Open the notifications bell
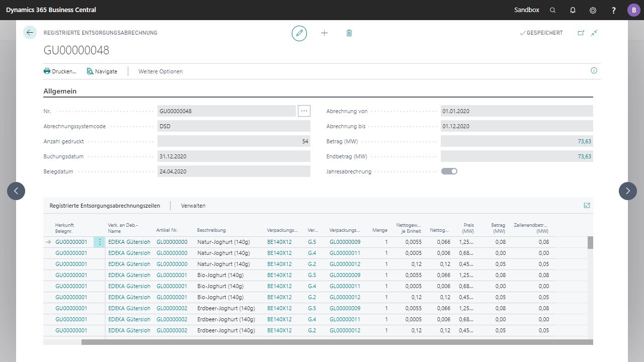Image resolution: width=644 pixels, height=362 pixels. (x=573, y=10)
